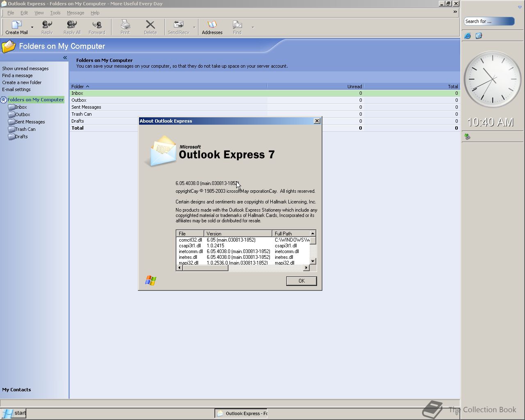Click file list scroll right arrow
This screenshot has height=420, width=525.
(x=306, y=268)
